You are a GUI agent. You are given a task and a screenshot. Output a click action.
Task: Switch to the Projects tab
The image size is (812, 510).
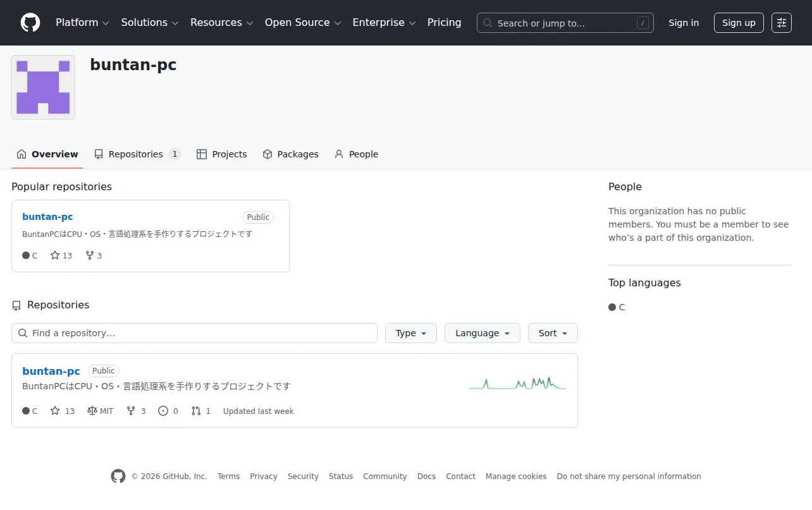[x=222, y=154]
